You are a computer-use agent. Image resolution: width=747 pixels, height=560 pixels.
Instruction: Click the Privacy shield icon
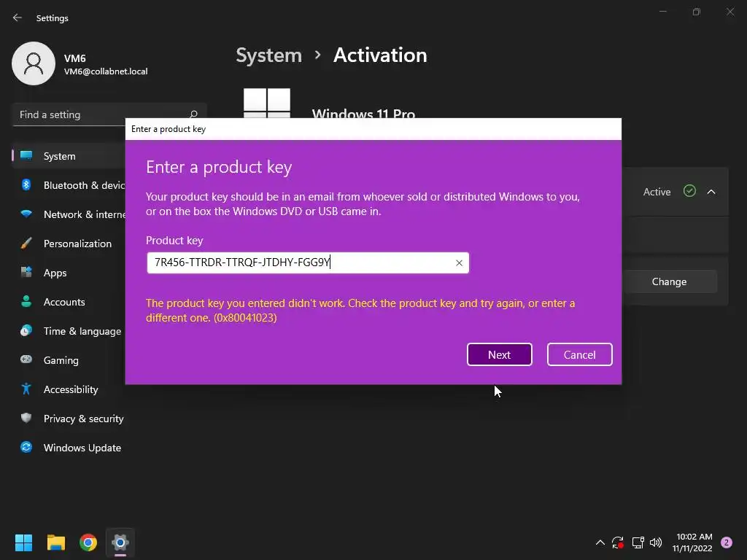pyautogui.click(x=26, y=418)
